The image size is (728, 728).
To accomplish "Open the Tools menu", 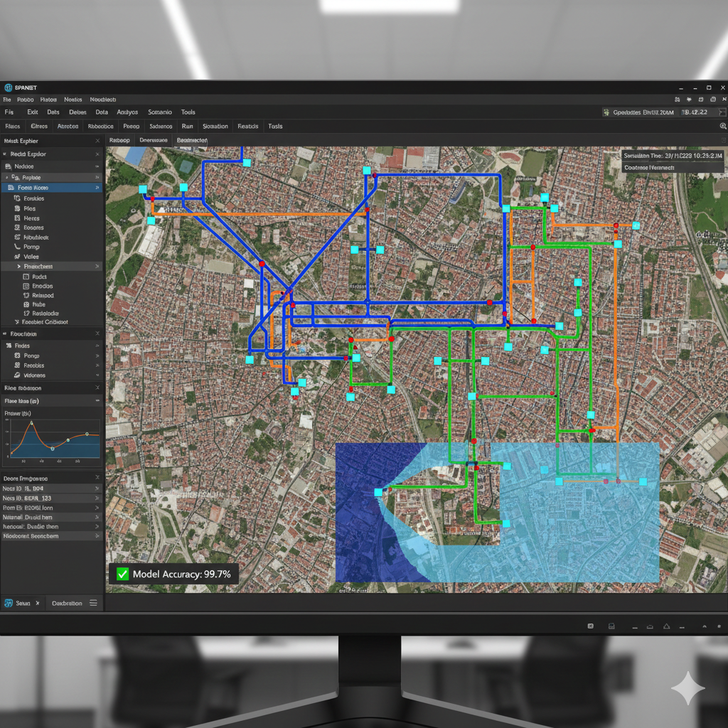I will (x=188, y=112).
